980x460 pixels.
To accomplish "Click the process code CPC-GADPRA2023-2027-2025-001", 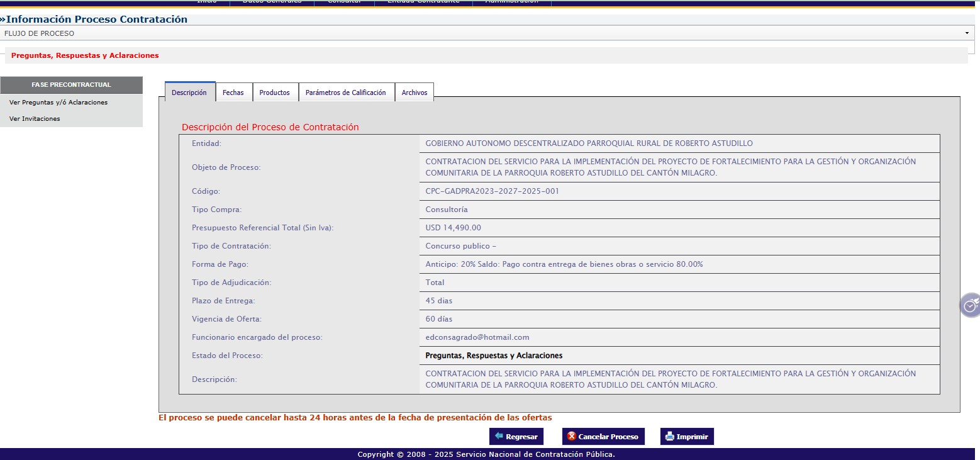I will [492, 191].
